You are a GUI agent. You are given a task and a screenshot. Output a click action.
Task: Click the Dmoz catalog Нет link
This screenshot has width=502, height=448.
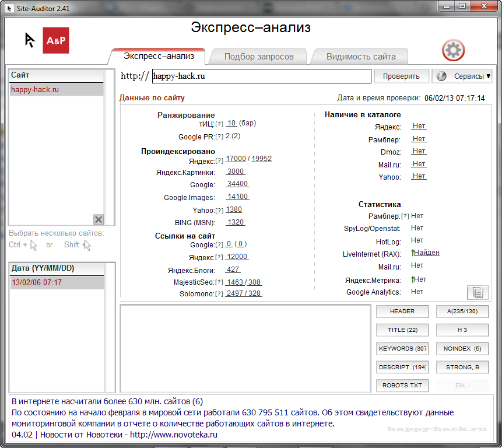[x=419, y=151]
